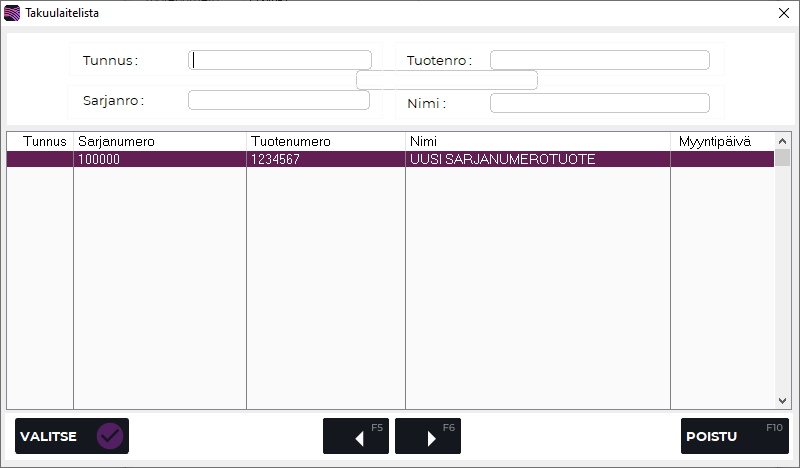This screenshot has width=800, height=468.
Task: Go to next page with F6 arrow
Action: [x=428, y=436]
